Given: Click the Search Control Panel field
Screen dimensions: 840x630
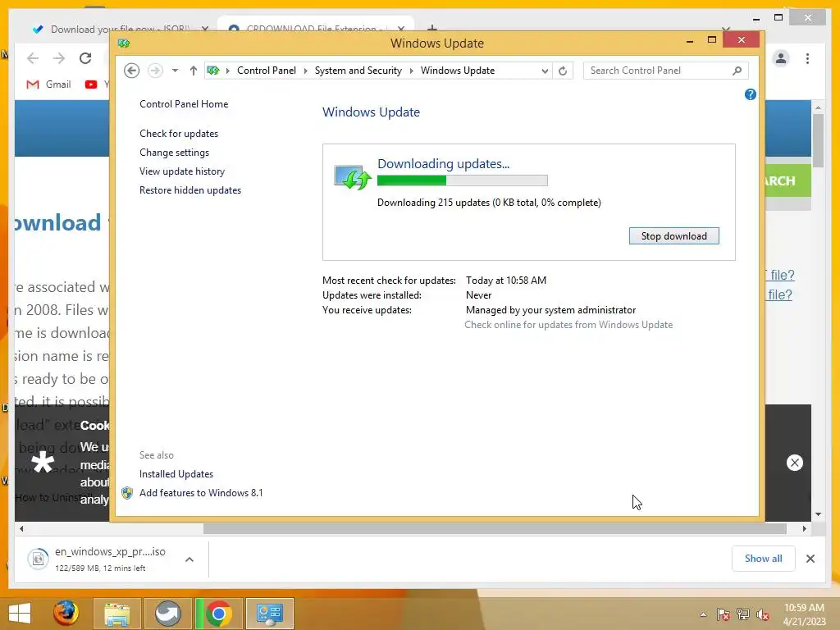Looking at the screenshot, I should point(665,71).
